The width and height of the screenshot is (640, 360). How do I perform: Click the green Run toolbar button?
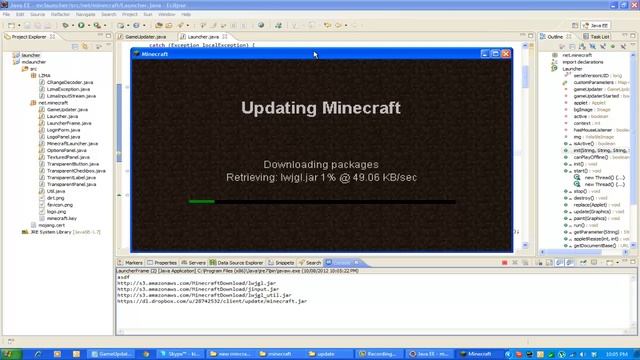[x=81, y=25]
